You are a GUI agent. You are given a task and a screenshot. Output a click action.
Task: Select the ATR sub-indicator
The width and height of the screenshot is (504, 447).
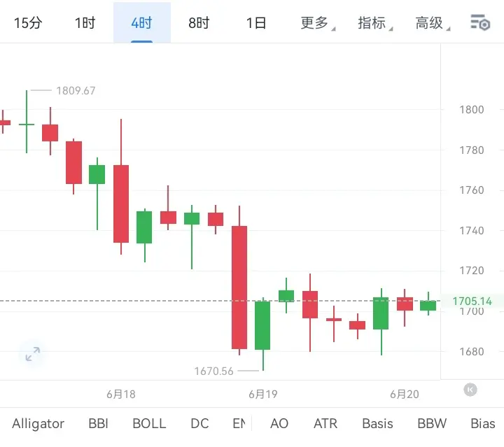(325, 423)
